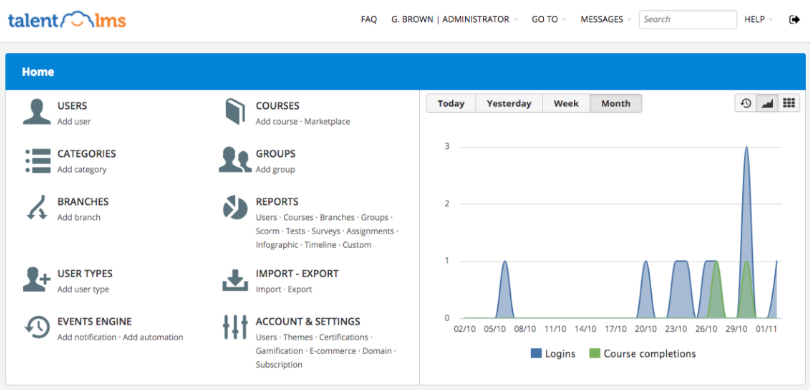The width and height of the screenshot is (810, 390).
Task: Open the Events Engine clock icon
Action: pos(38,327)
